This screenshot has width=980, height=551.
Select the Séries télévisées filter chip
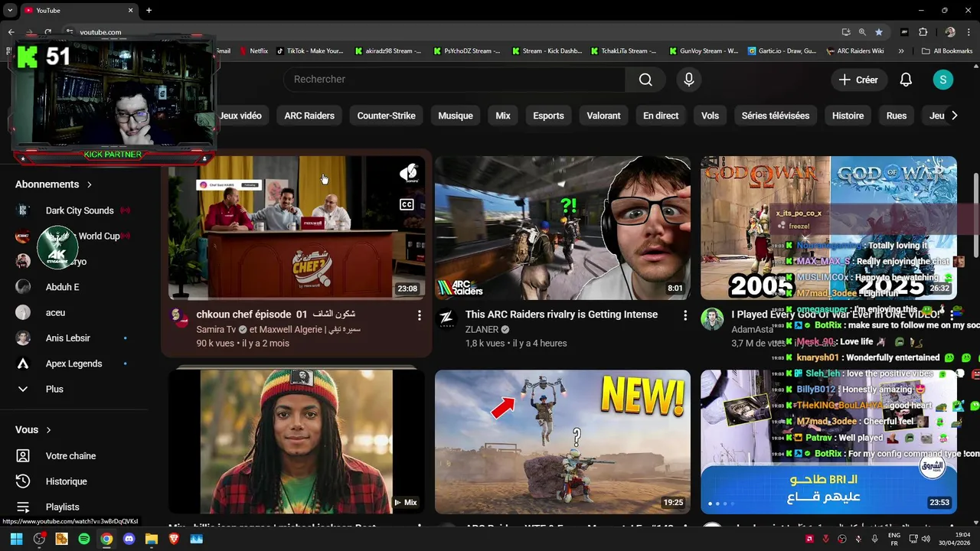click(776, 116)
